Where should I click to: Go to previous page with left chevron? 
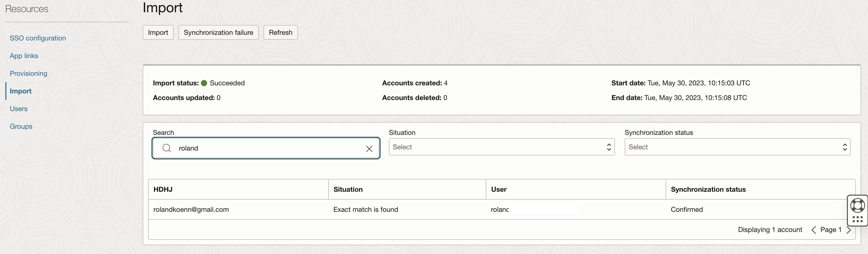(813, 230)
